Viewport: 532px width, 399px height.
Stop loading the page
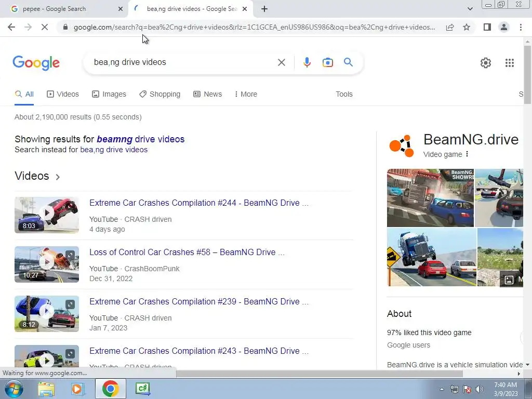click(x=45, y=27)
